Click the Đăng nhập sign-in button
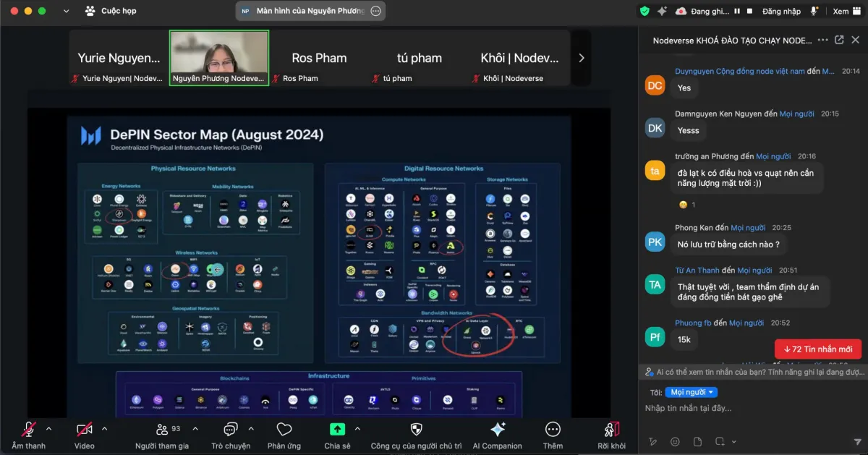 click(x=781, y=11)
